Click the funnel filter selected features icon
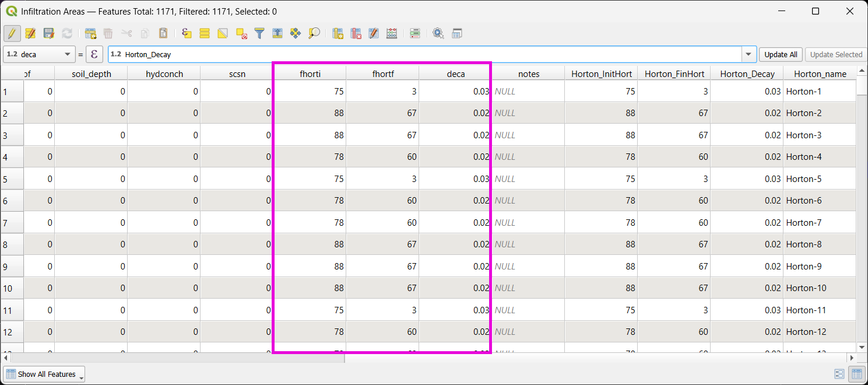The height and width of the screenshot is (385, 868). click(259, 33)
